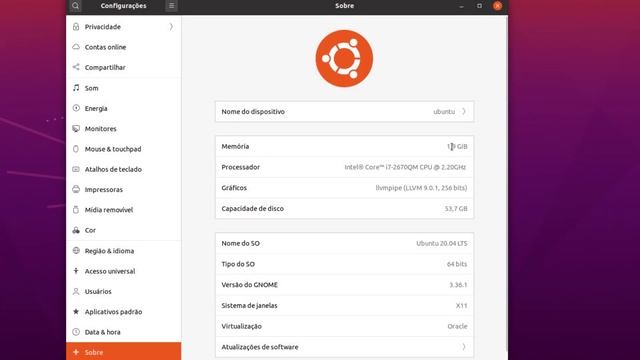Viewport: 640px width, 360px height.
Task: Select Cor settings entry
Action: [x=124, y=230]
